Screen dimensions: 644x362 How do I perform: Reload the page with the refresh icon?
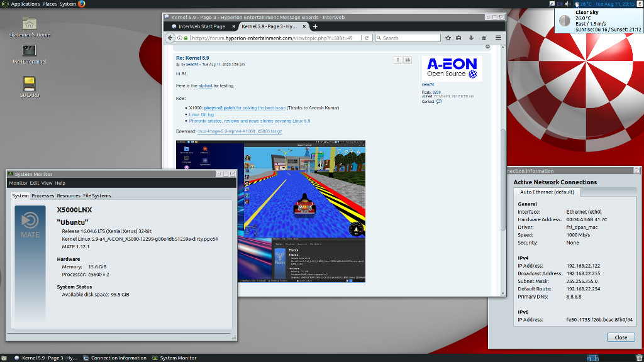367,38
